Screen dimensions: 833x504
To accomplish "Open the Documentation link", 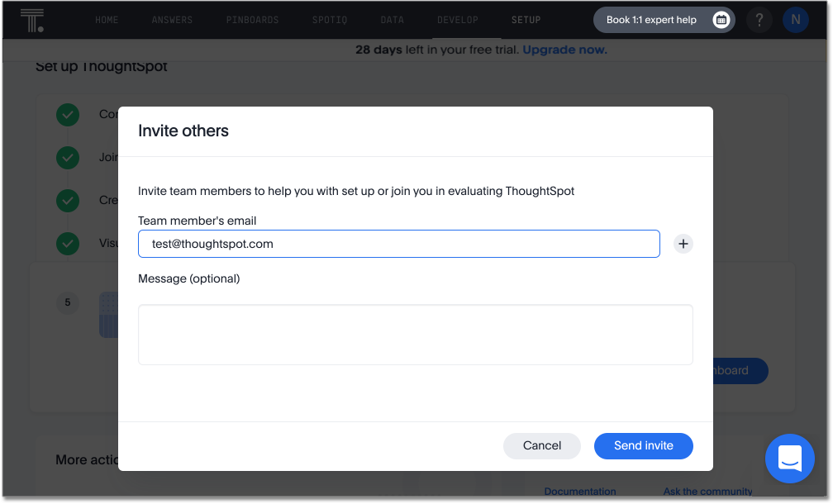I will point(580,490).
